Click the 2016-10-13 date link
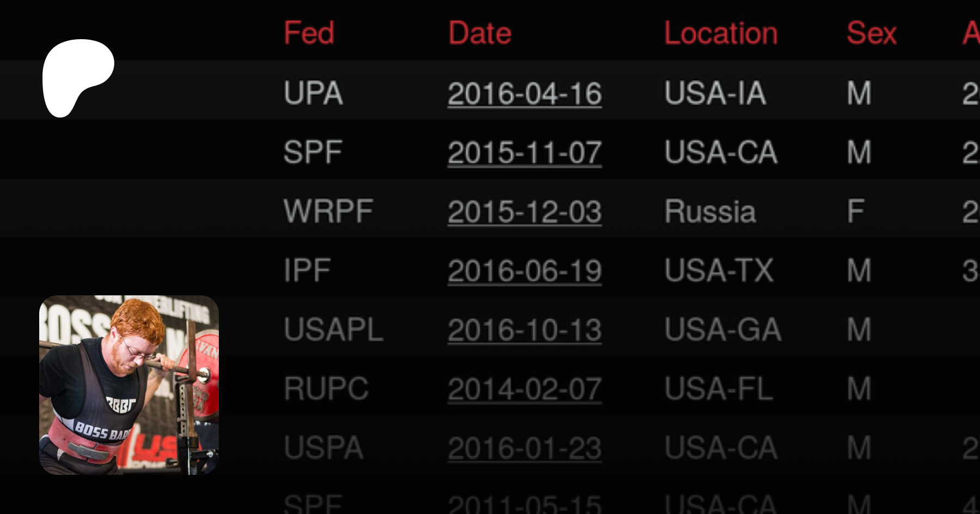The height and width of the screenshot is (514, 980). pos(524,330)
